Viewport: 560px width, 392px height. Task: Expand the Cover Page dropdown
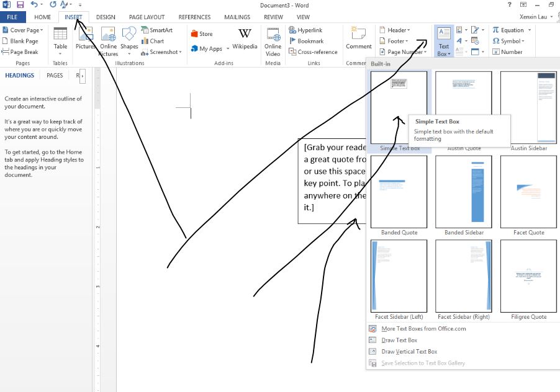pyautogui.click(x=24, y=30)
